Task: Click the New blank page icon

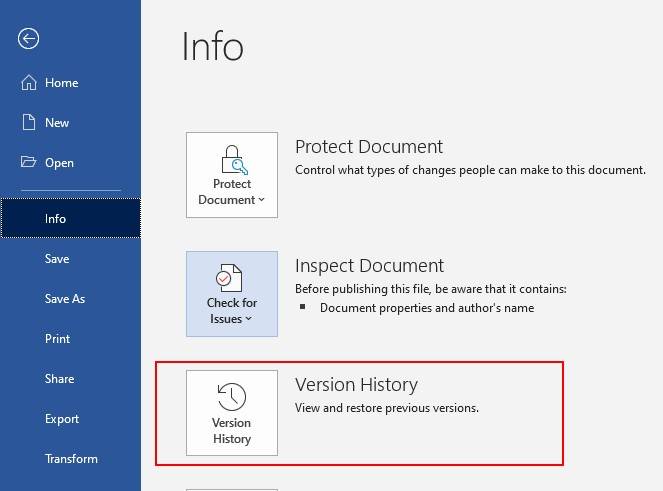Action: [x=29, y=122]
